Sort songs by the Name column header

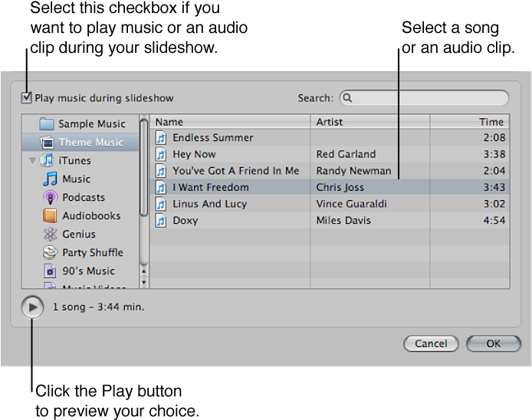pyautogui.click(x=230, y=122)
